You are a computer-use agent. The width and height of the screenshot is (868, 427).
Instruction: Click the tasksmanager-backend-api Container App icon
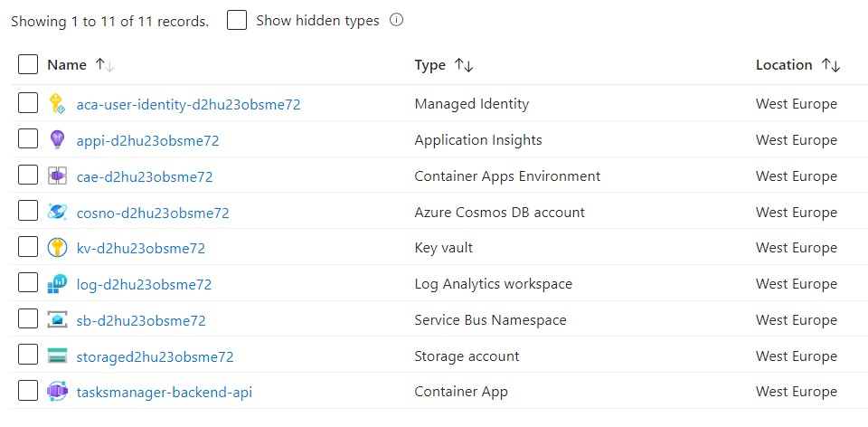(x=58, y=392)
